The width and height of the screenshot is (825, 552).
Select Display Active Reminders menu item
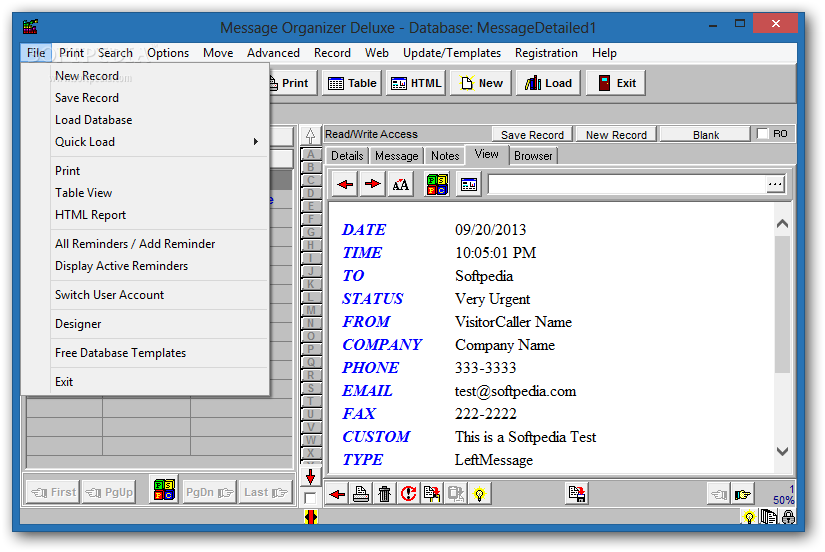[159, 266]
